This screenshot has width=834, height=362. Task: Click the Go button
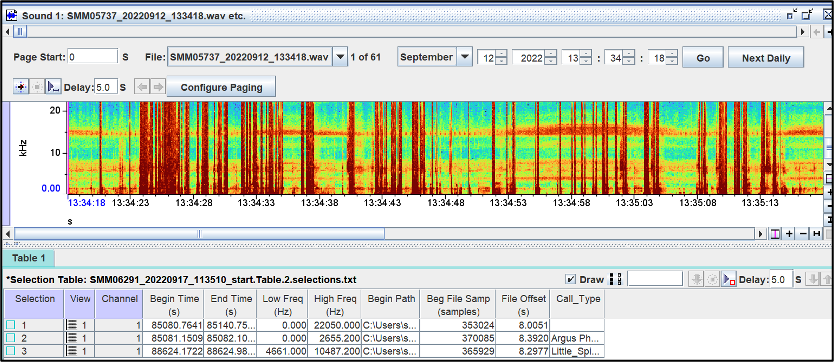click(x=703, y=57)
